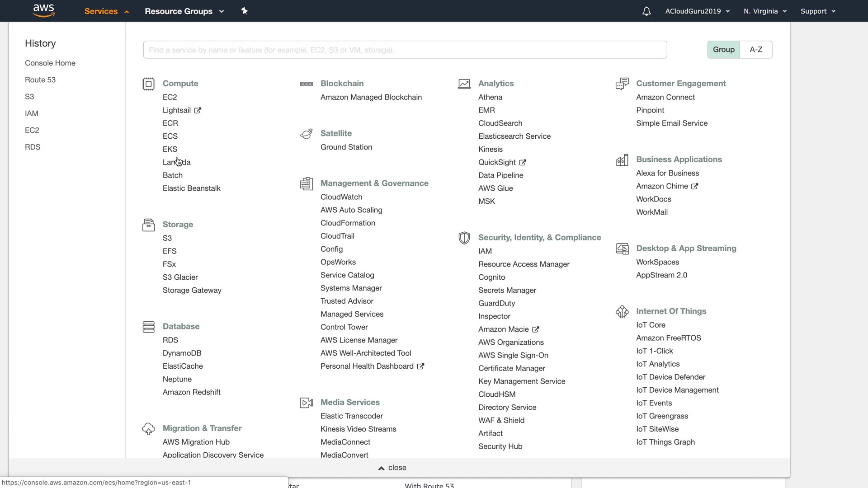This screenshot has width=868, height=488.
Task: Click the close bar at bottom
Action: [392, 468]
